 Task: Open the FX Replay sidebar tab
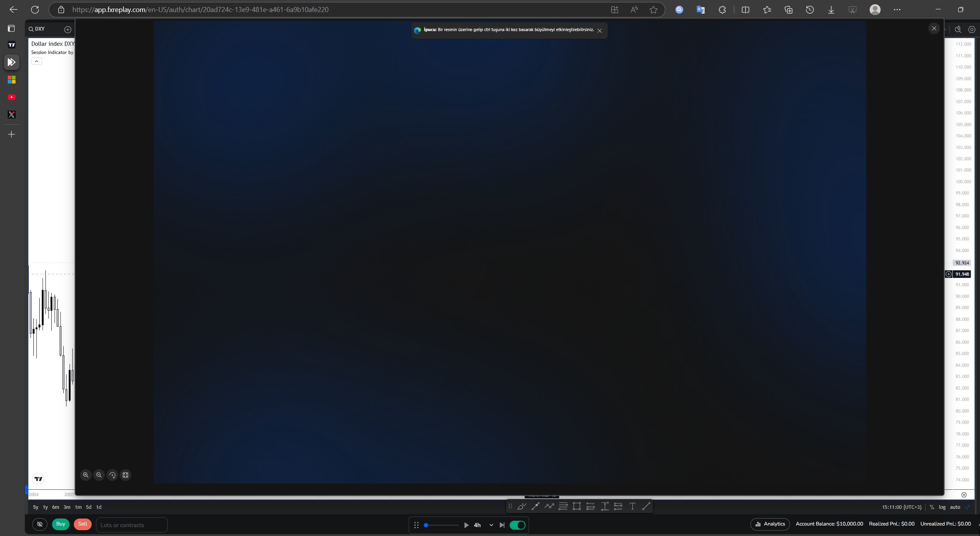[12, 62]
